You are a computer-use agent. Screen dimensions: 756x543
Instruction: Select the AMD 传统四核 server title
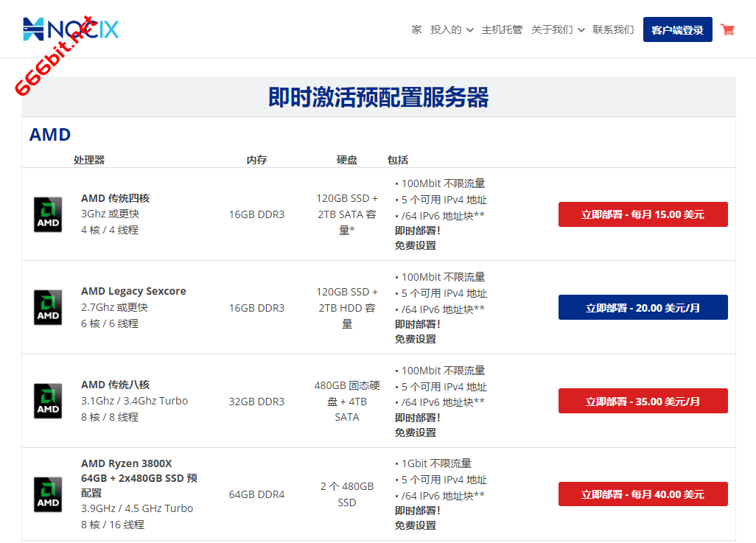[x=115, y=198]
